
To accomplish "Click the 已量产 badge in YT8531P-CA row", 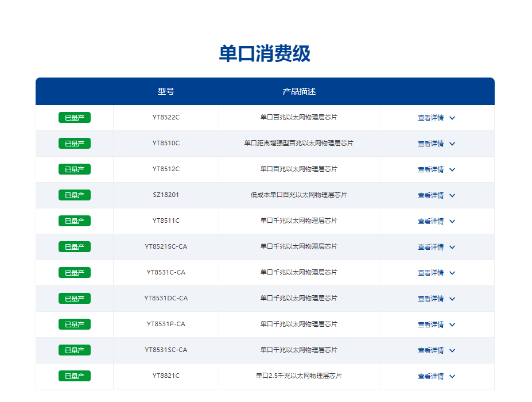I will click(75, 324).
